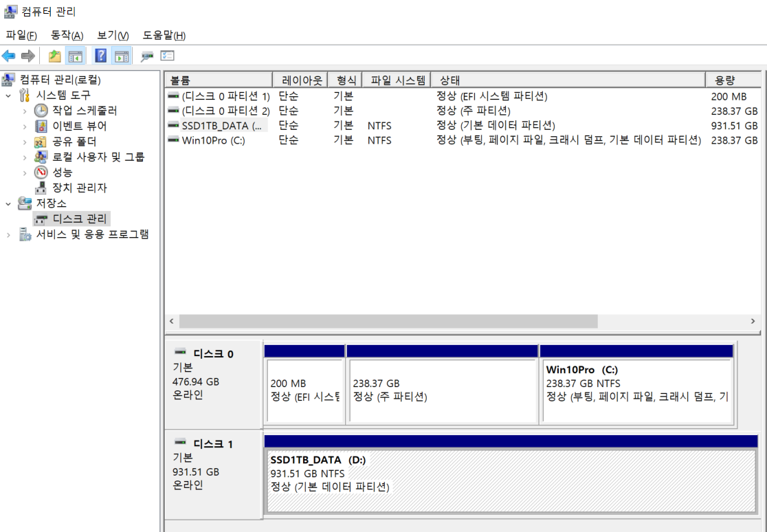Viewport: 767px width, 532px height.
Task: Click the 200 MB capacity cell in list
Action: click(x=729, y=96)
